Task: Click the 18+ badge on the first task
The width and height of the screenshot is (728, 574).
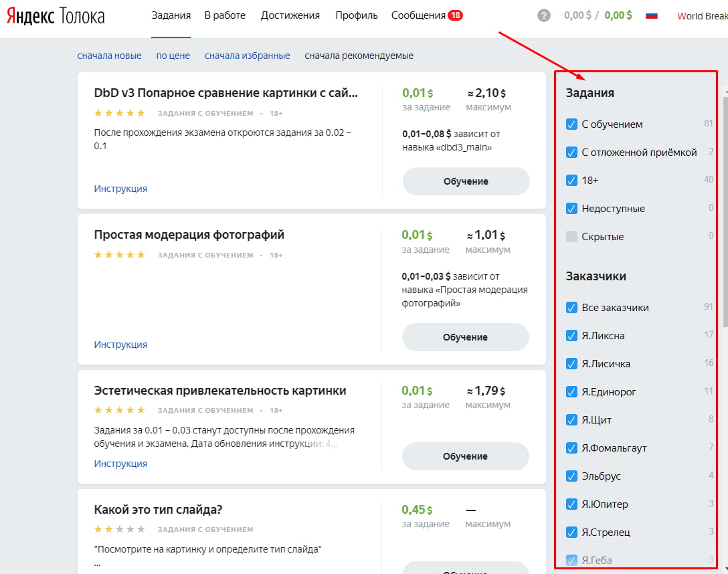Action: [x=277, y=113]
